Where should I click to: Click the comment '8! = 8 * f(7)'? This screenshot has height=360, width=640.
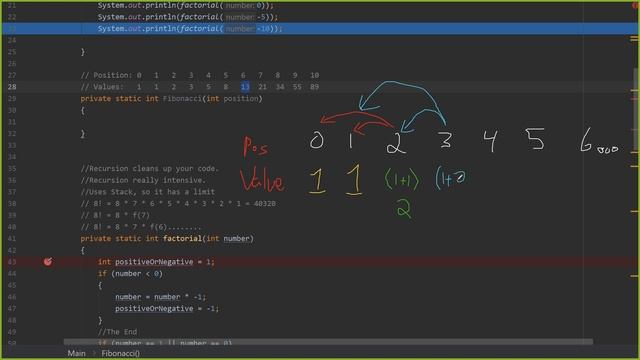pos(115,215)
